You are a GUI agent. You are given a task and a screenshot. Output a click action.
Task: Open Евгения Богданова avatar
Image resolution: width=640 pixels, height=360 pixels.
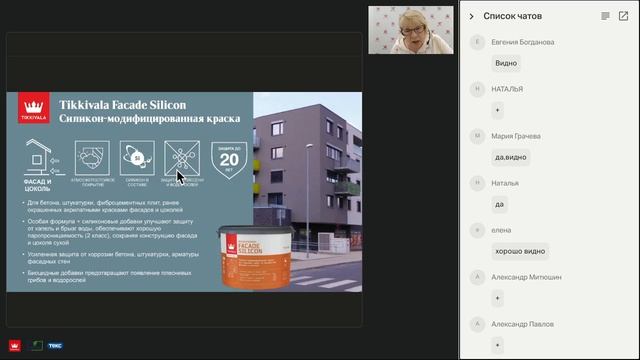click(477, 42)
